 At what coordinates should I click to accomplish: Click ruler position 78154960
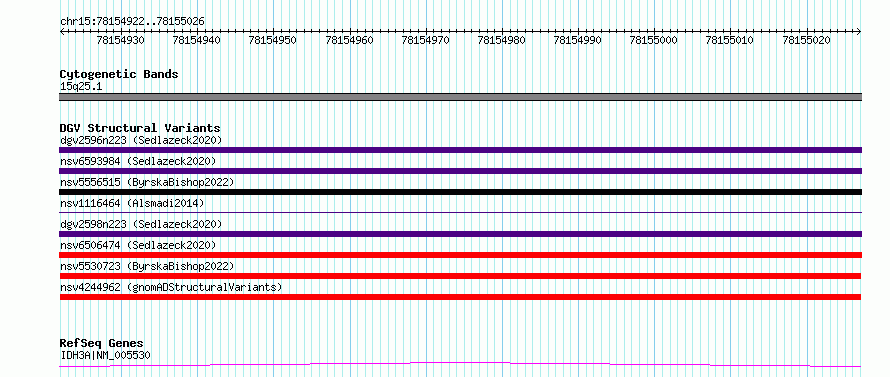350,40
